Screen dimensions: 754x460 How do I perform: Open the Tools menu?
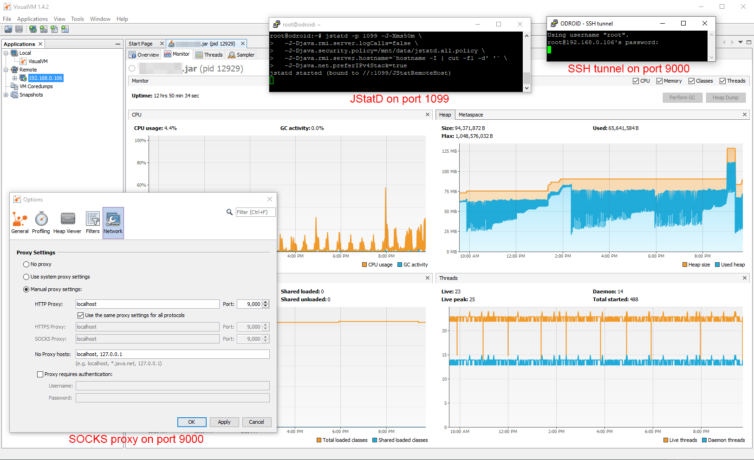coord(77,19)
